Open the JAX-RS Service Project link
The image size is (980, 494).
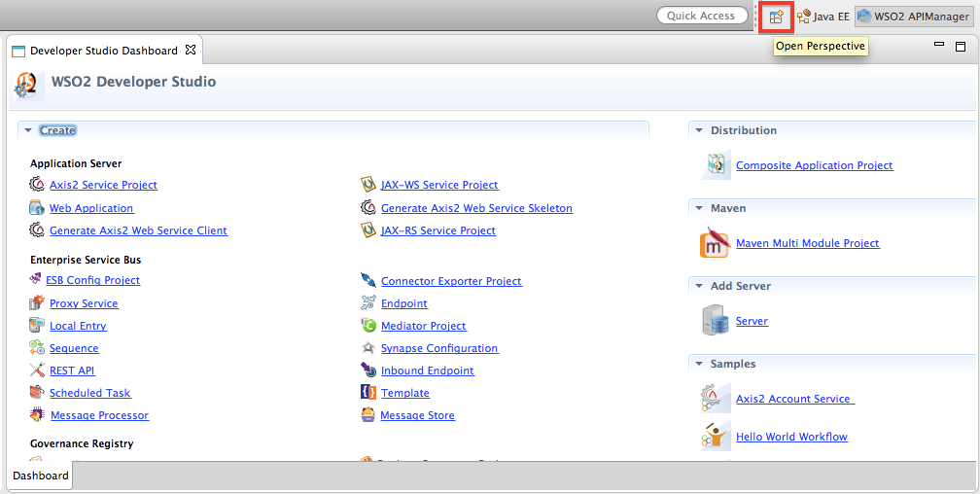[438, 230]
